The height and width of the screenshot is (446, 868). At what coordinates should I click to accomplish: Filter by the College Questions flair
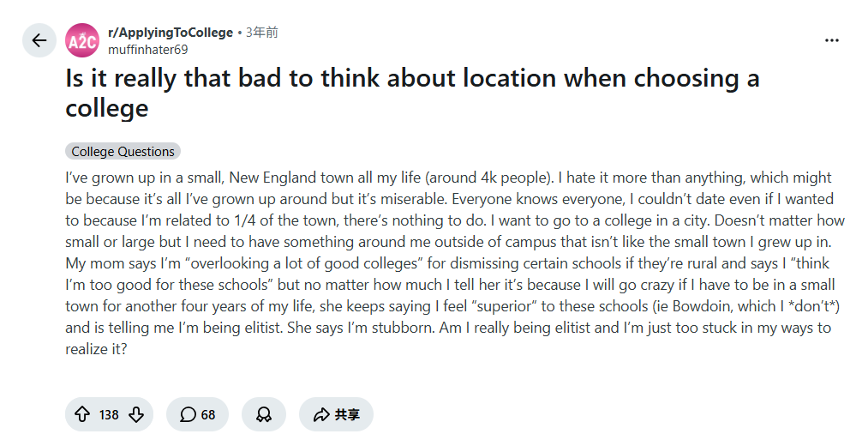(x=123, y=151)
